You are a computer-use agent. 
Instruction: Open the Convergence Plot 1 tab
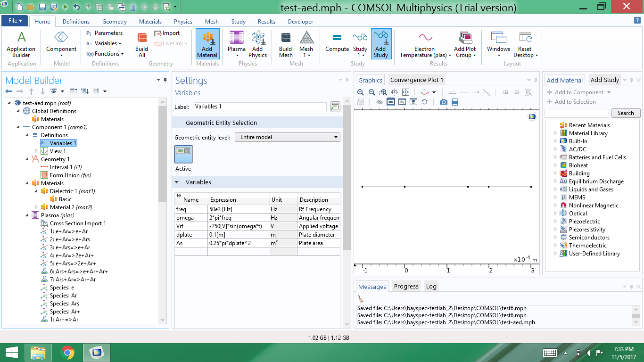pyautogui.click(x=417, y=80)
